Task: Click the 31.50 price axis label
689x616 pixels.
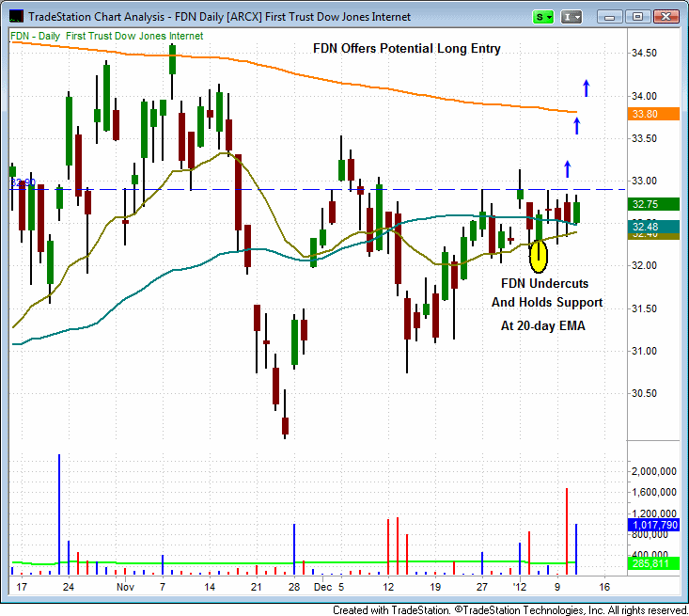Action: (x=644, y=308)
